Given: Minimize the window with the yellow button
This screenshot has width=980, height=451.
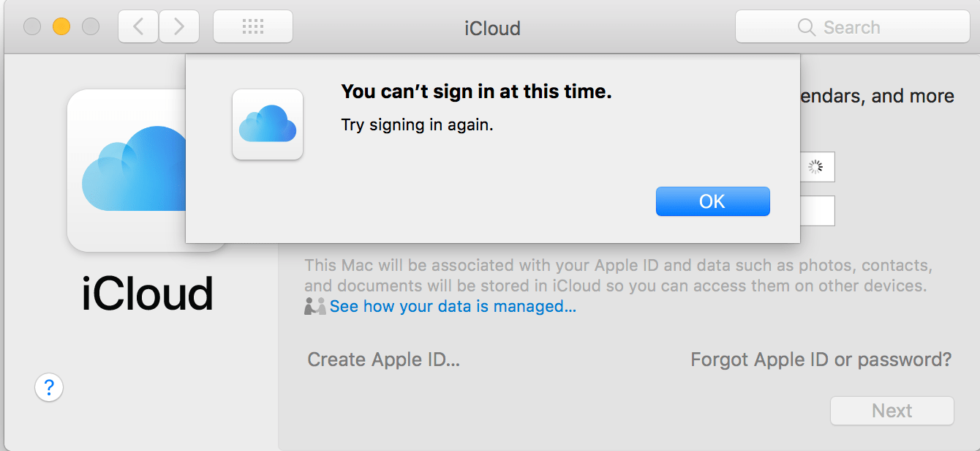Looking at the screenshot, I should click(x=61, y=27).
